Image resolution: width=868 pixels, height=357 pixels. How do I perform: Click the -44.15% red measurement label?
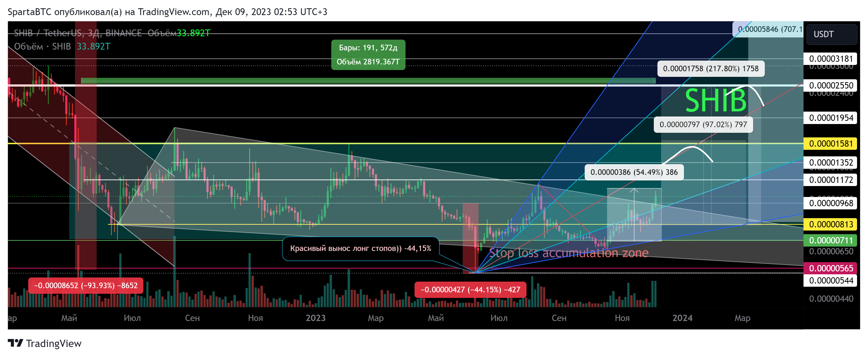471,290
